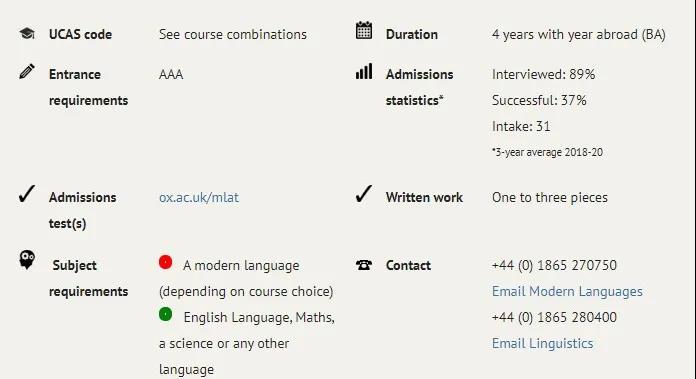This screenshot has width=696, height=379.
Task: Open the ox.ac.uk/mlat link
Action: [199, 197]
